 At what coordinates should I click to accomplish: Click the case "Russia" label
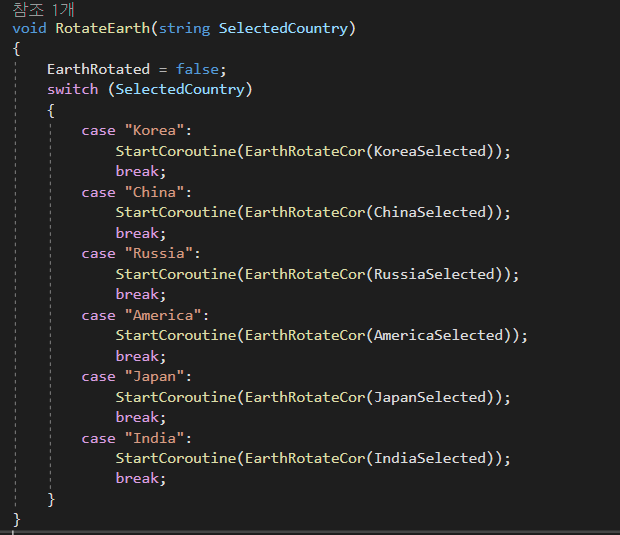[141, 253]
